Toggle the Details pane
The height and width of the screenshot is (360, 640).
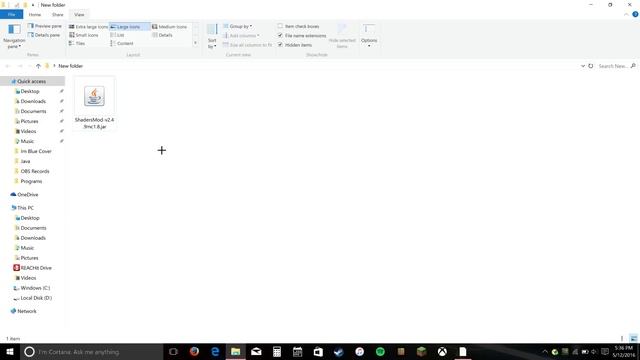(x=44, y=35)
